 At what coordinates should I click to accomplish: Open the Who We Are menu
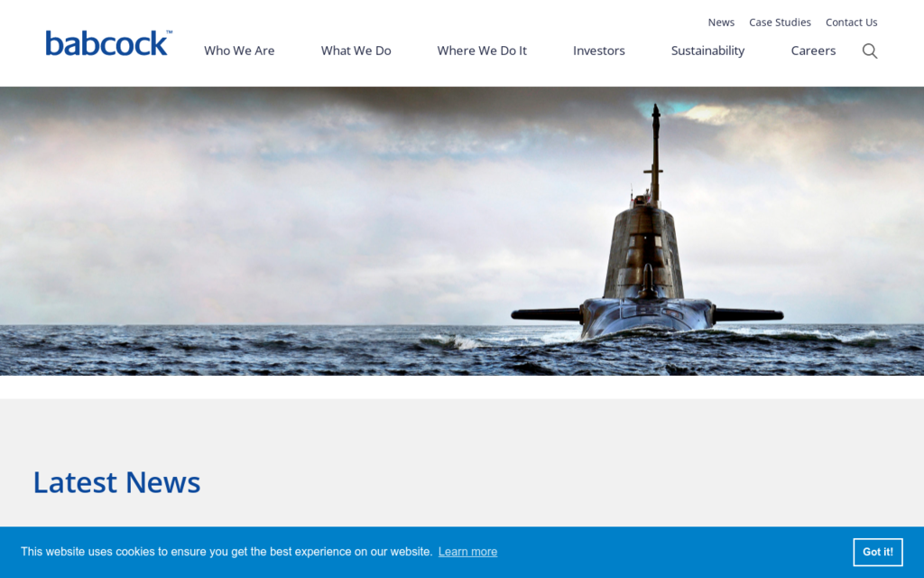click(239, 51)
